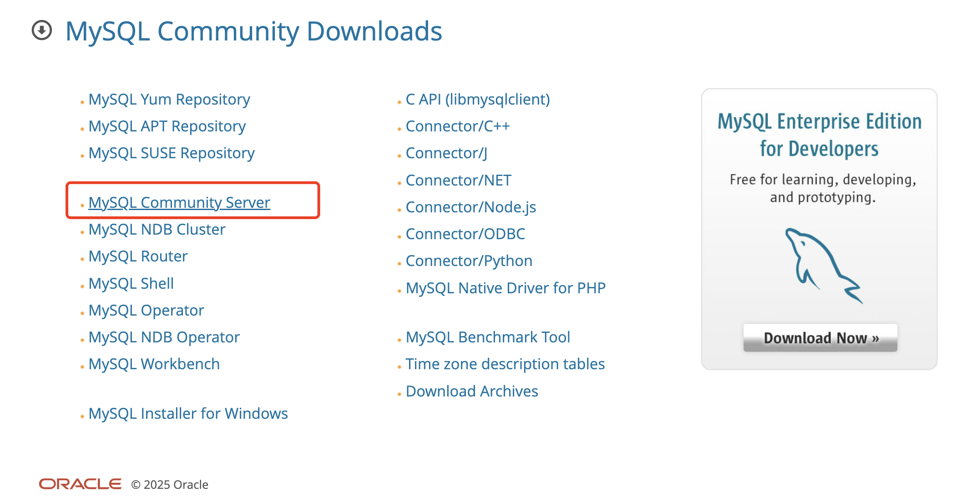Open Time zone description tables link
The image size is (980, 502).
click(x=505, y=364)
